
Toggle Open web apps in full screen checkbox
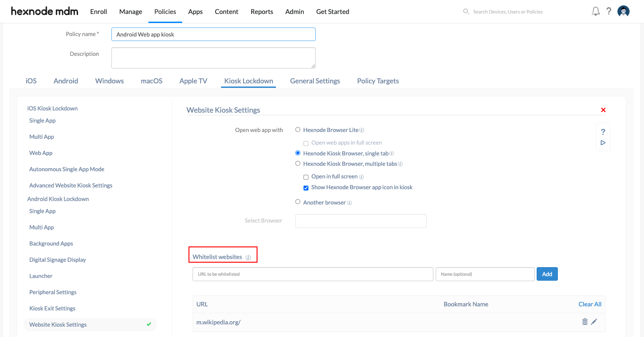pos(306,143)
